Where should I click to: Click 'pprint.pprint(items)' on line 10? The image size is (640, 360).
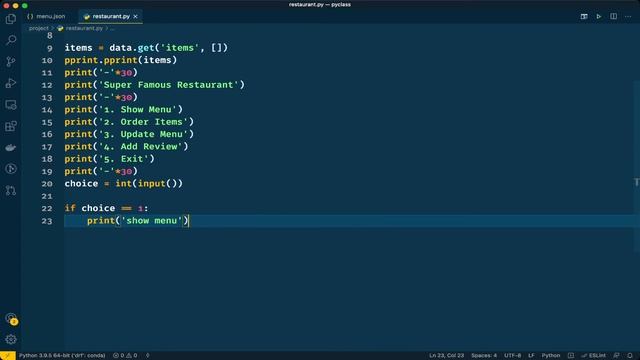point(120,60)
